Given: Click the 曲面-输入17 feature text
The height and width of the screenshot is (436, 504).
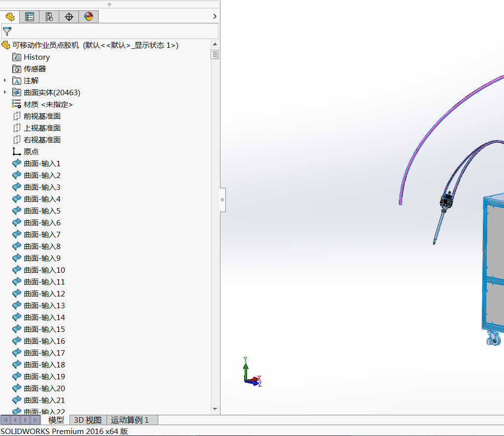Looking at the screenshot, I should (44, 353).
